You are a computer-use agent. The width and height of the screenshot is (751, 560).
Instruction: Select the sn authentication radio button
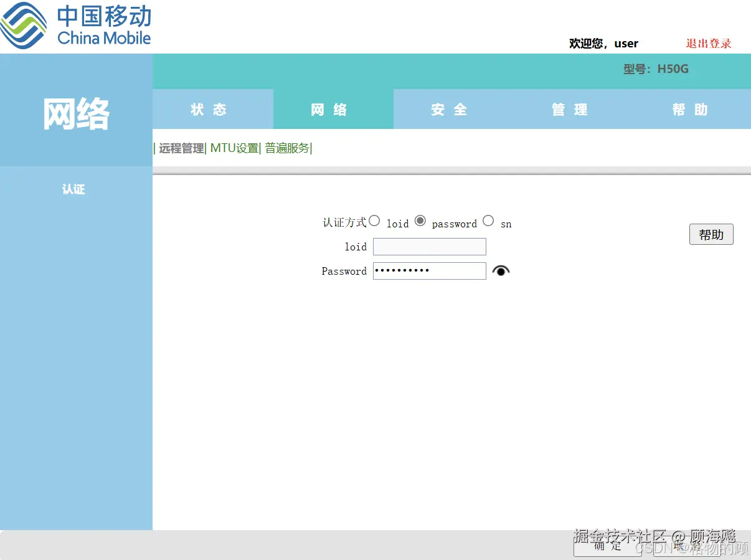(x=488, y=221)
